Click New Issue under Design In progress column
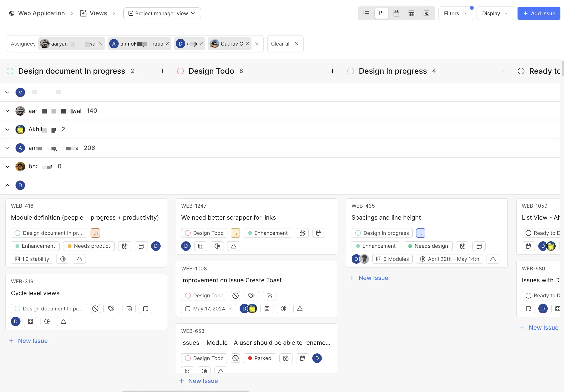Screen dimensions: 564x392 pos(369,278)
